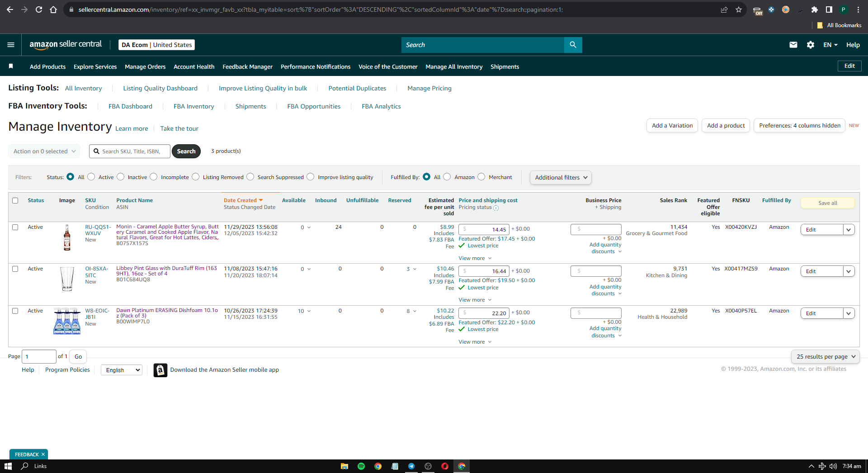Viewport: 868px width, 473px height.
Task: Expand Add quantity discounts for Monin syrup row
Action: click(605, 248)
